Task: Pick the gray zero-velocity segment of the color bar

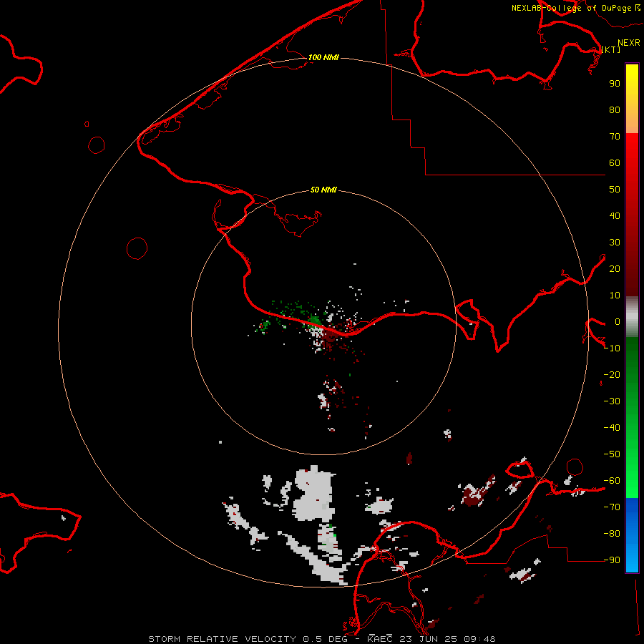Action: click(x=632, y=317)
